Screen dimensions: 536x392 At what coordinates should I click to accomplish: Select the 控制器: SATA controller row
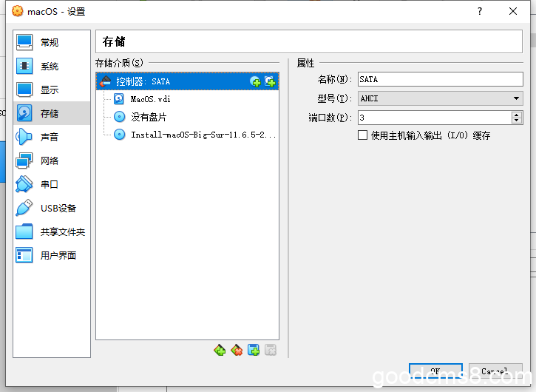point(188,81)
